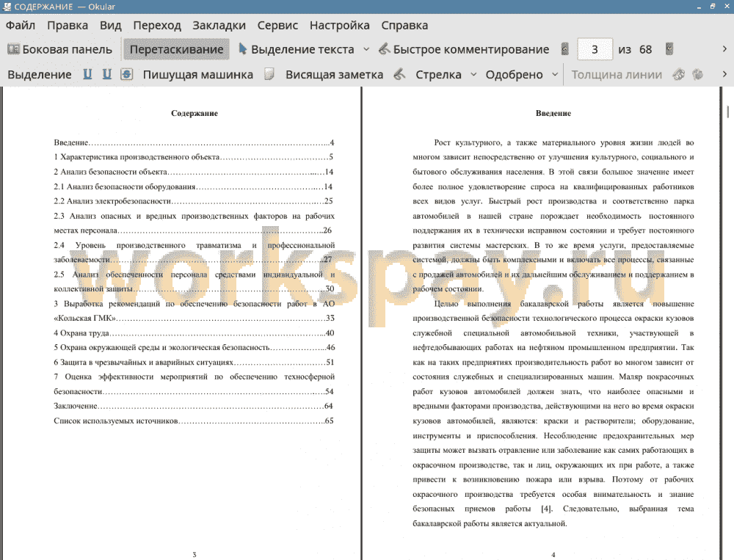Screen dimensions: 734x560
Task: Open the Настройка menu
Action: tap(339, 25)
